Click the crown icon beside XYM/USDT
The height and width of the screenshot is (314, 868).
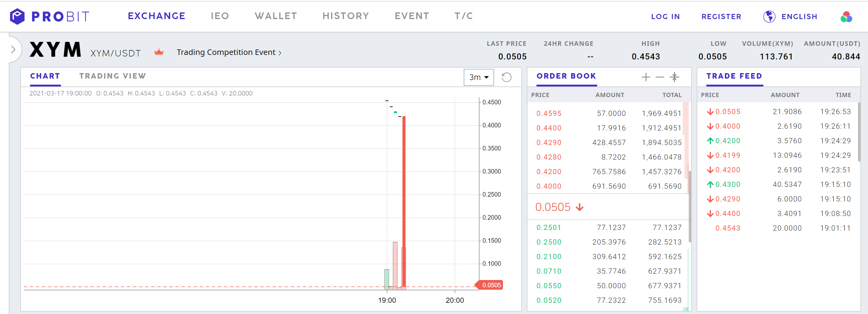pyautogui.click(x=159, y=52)
